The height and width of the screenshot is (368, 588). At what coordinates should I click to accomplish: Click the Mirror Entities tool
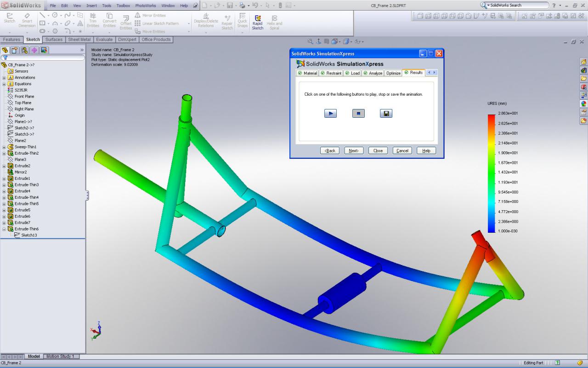pos(151,16)
